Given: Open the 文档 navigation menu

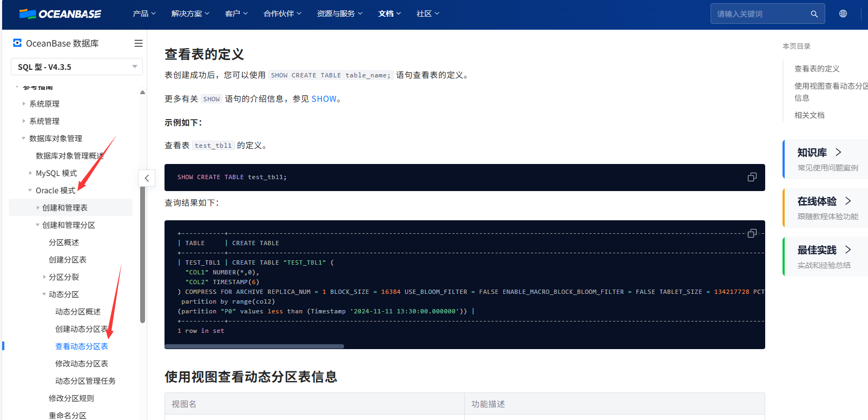Looking at the screenshot, I should pyautogui.click(x=389, y=14).
